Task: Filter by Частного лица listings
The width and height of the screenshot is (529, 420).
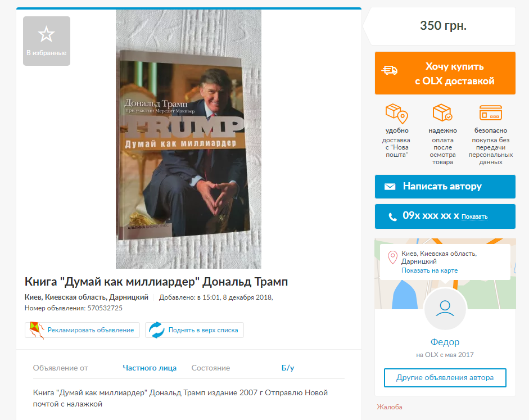Action: 150,368
